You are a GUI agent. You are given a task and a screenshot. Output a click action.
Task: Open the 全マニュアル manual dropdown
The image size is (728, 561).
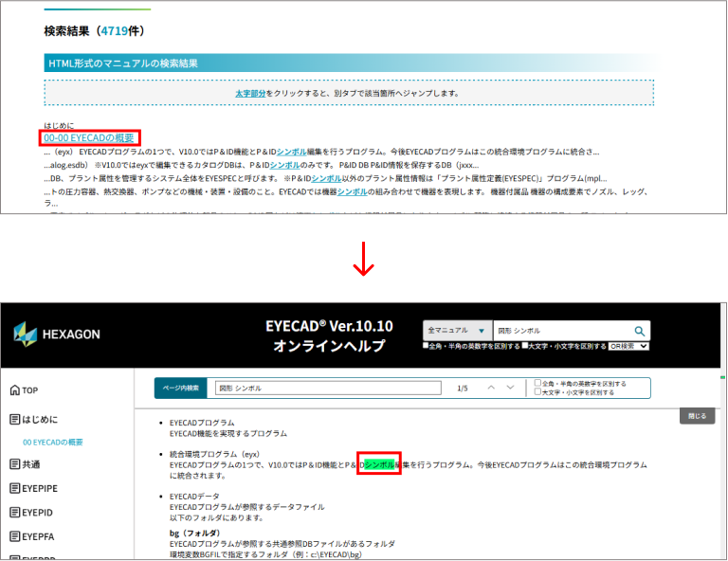457,331
